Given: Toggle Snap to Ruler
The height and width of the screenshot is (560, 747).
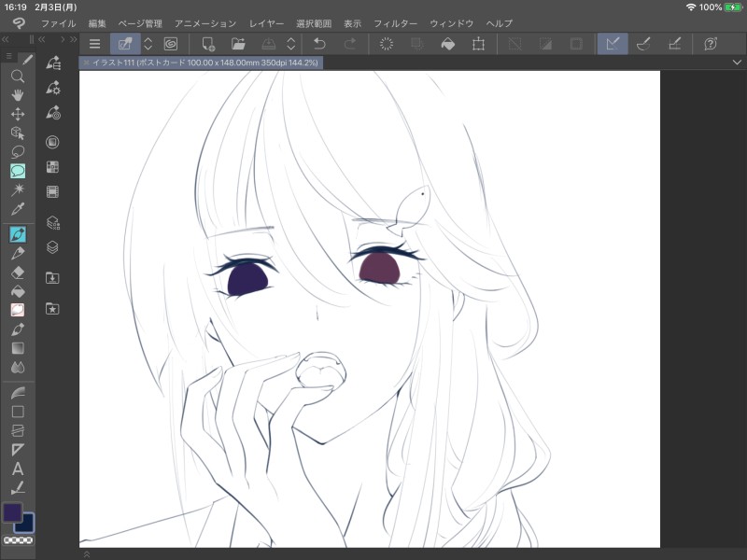Looking at the screenshot, I should click(x=613, y=44).
